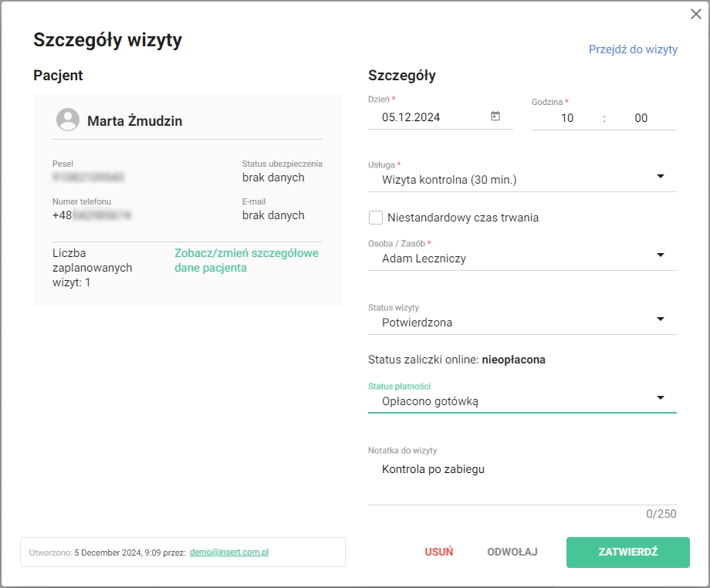Click the Dzień date input field

click(x=432, y=118)
